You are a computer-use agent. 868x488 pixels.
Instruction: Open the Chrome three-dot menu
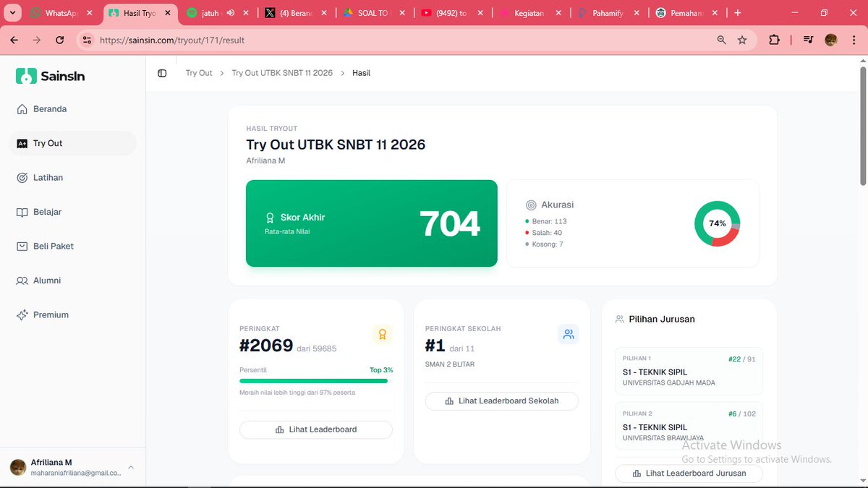[x=854, y=40]
